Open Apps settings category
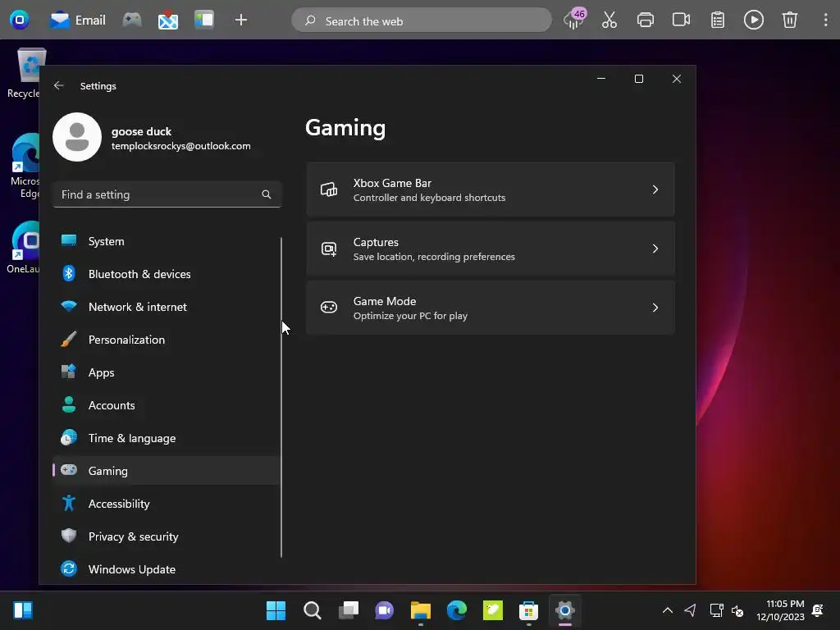The image size is (840, 630). pos(166,373)
